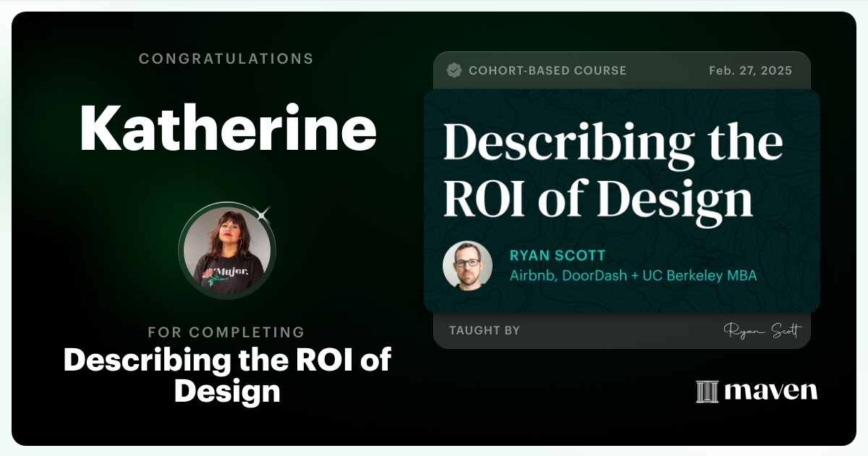868x456 pixels.
Task: Click Ryan Scott's handwritten signature
Action: pos(764,330)
